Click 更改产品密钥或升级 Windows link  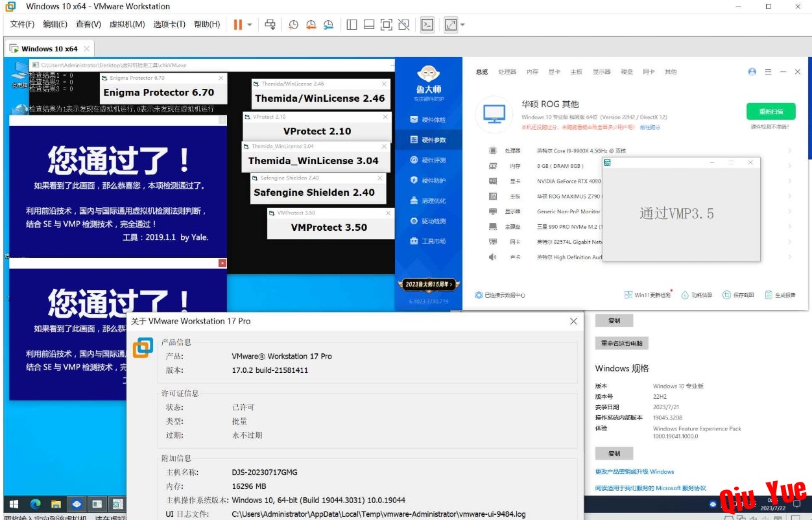coord(635,471)
